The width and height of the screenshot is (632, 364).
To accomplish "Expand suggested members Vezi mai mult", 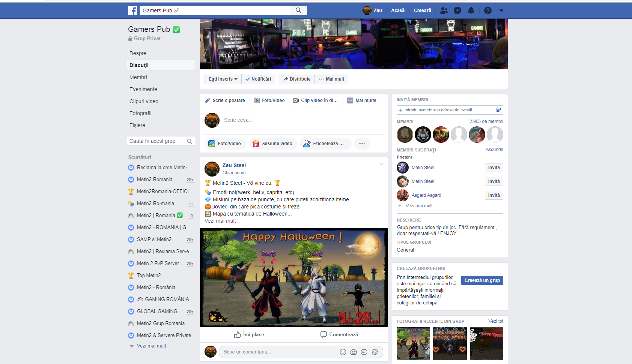I will click(x=419, y=206).
